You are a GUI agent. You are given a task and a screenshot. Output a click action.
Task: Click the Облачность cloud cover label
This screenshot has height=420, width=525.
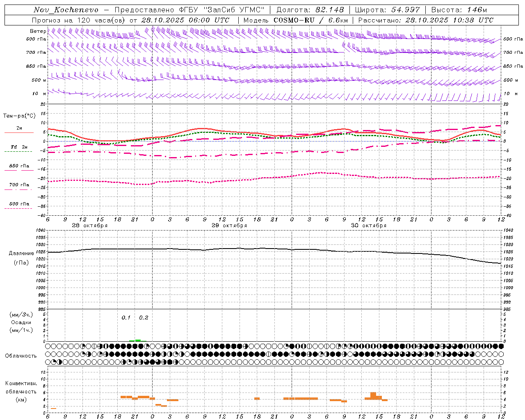point(21,356)
